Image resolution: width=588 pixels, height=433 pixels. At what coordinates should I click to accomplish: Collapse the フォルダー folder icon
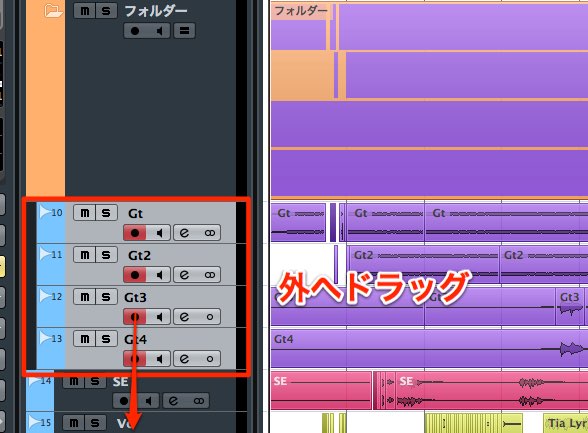(x=53, y=11)
